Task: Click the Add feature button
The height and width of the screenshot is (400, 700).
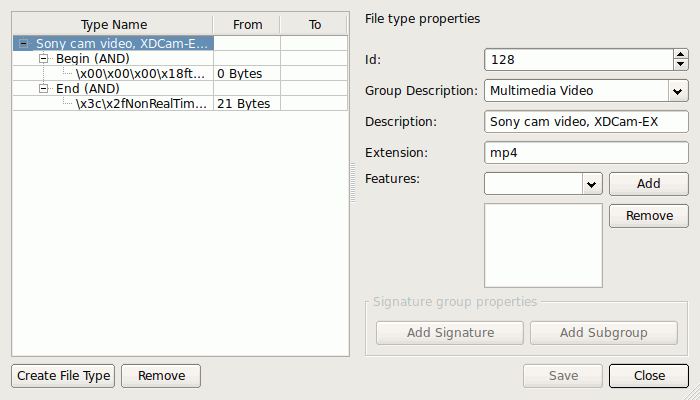Action: 649,184
